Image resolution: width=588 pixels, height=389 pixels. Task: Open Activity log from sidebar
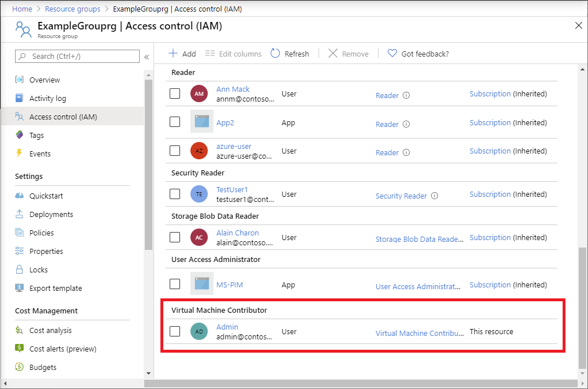[48, 98]
